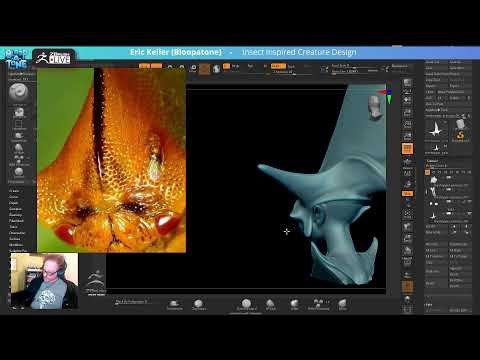Collapse the Subtool section header
The width and height of the screenshot is (480, 360).
pyautogui.click(x=433, y=161)
